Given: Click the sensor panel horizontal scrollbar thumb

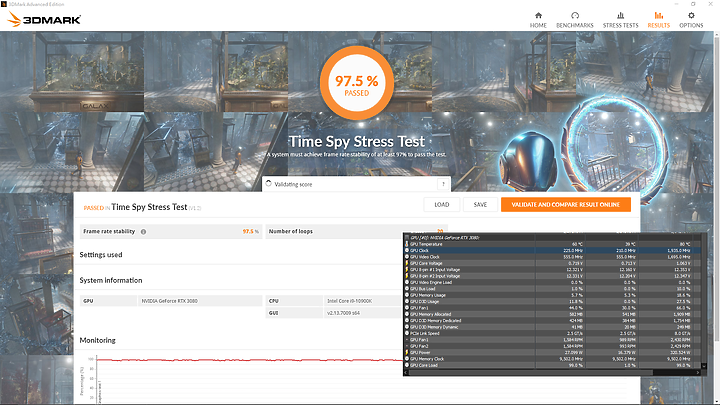Looking at the screenshot, I should click(x=531, y=372).
